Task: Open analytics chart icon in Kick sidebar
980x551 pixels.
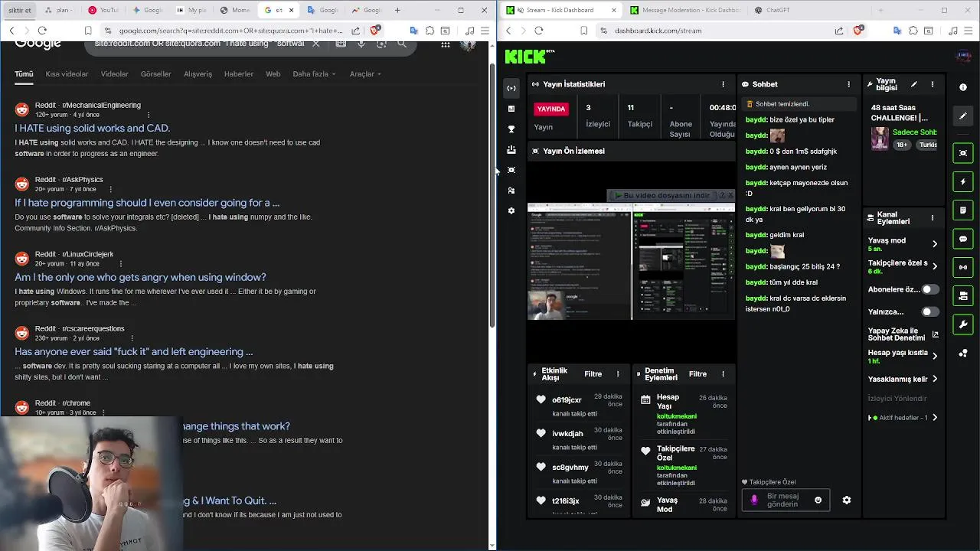Action: pyautogui.click(x=511, y=109)
